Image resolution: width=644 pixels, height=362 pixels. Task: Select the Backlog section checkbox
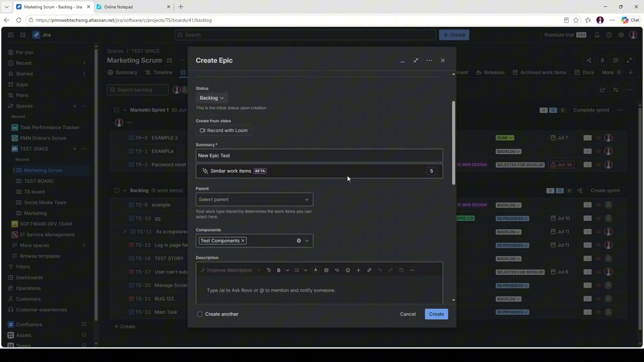click(117, 191)
